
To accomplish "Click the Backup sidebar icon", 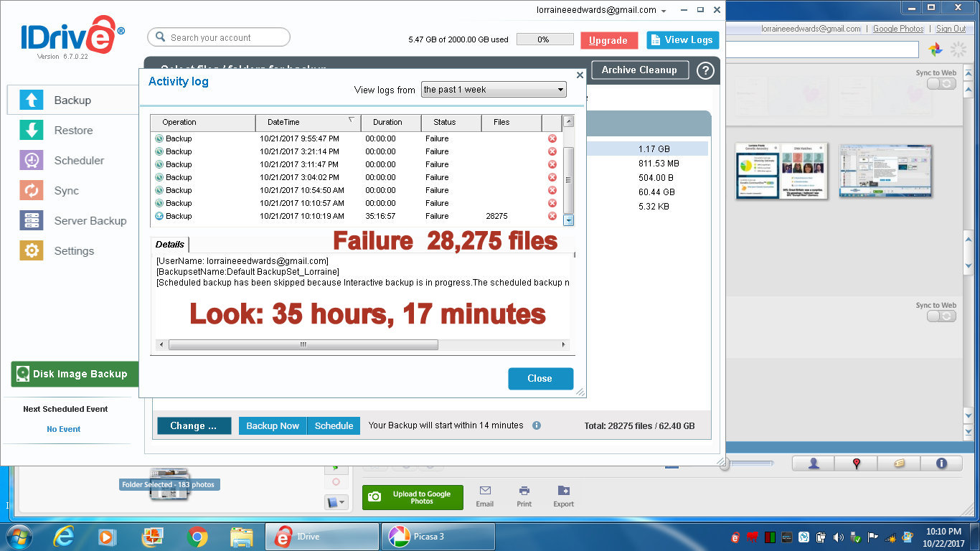I will (x=32, y=100).
